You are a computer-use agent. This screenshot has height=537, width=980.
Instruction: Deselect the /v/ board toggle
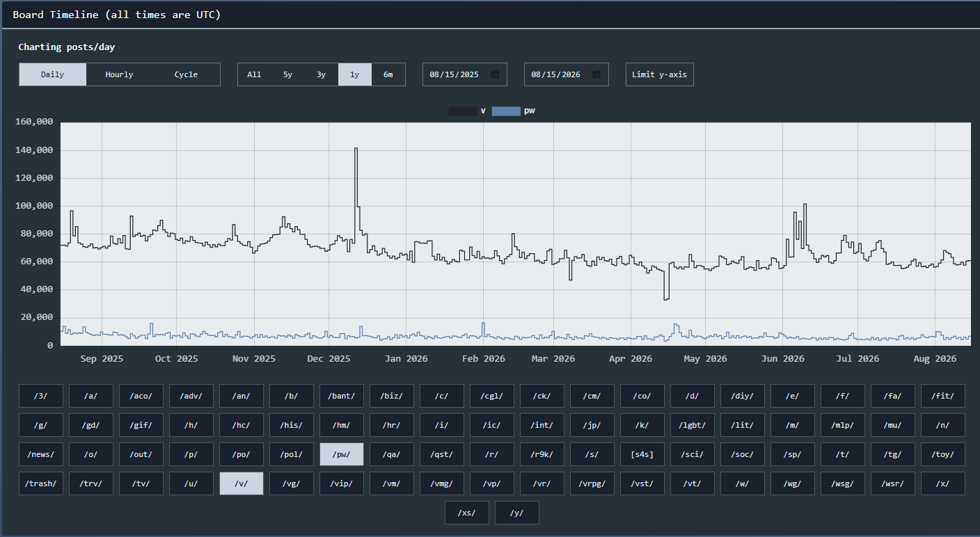(242, 483)
